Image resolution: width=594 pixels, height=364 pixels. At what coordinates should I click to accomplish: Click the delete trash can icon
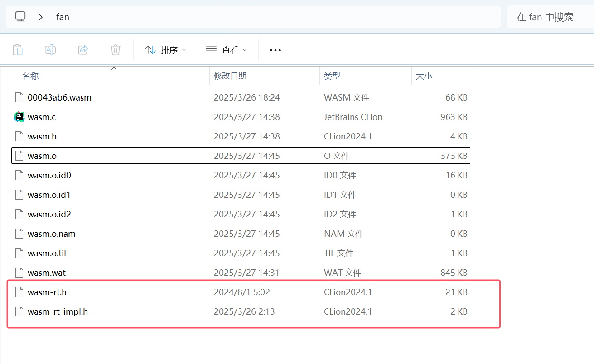[116, 50]
